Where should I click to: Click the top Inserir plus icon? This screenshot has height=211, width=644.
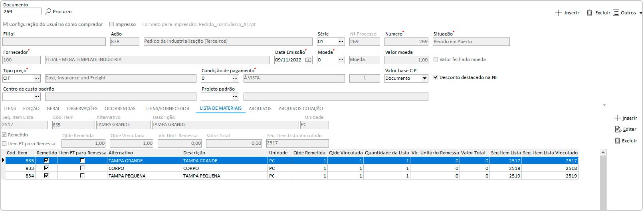tap(559, 13)
